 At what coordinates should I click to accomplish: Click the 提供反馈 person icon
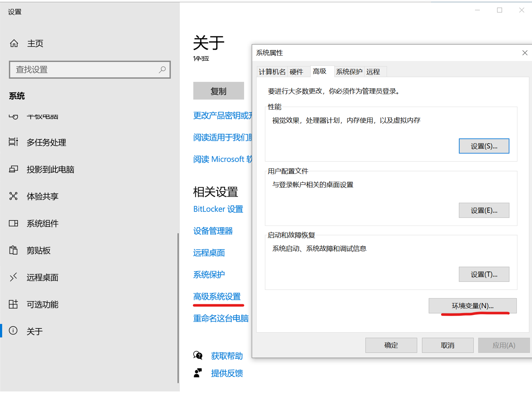pyautogui.click(x=198, y=373)
